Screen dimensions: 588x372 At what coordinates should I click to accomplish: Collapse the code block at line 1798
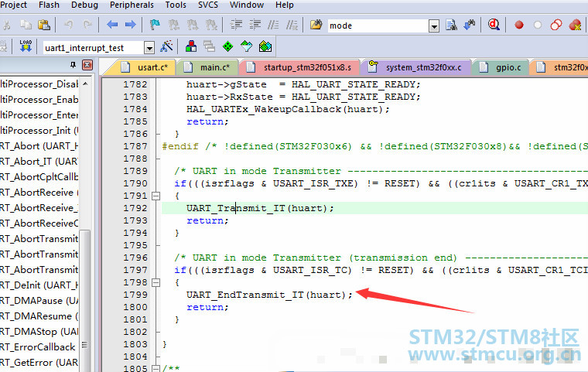click(155, 282)
